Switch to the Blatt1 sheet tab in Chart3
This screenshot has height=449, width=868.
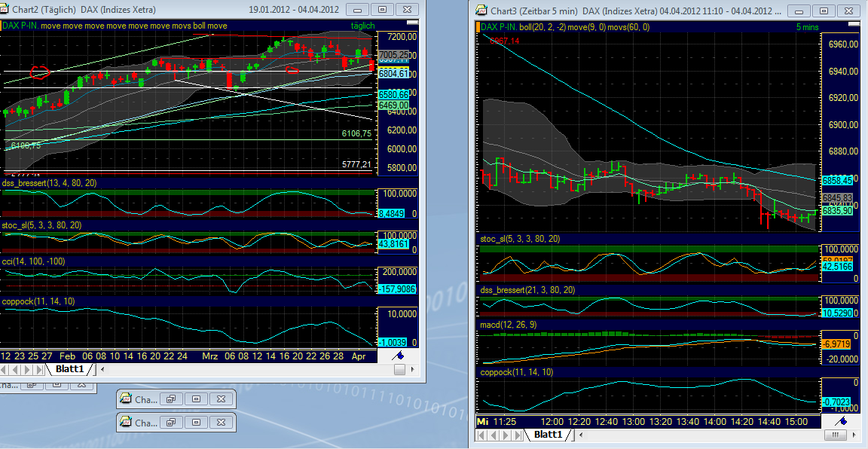click(549, 435)
